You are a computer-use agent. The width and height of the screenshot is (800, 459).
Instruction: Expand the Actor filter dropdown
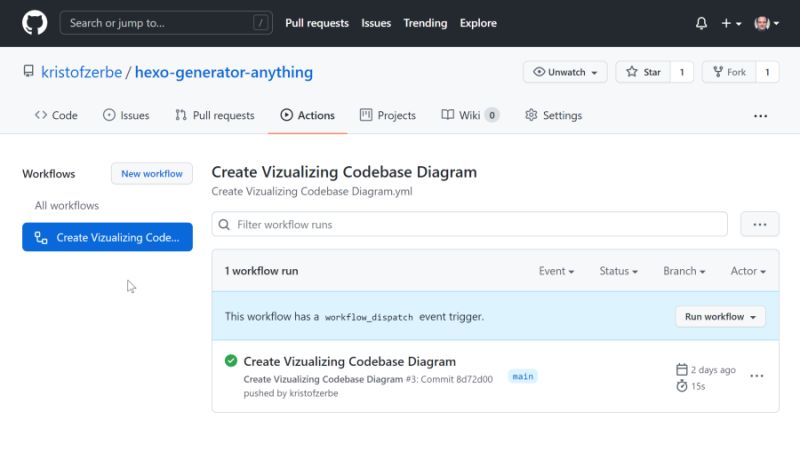[x=748, y=271]
